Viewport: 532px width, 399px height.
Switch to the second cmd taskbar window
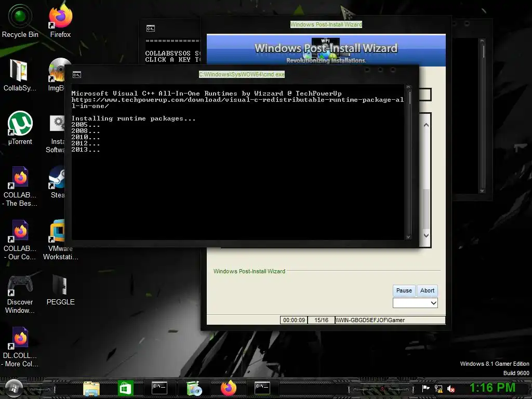[x=262, y=388]
